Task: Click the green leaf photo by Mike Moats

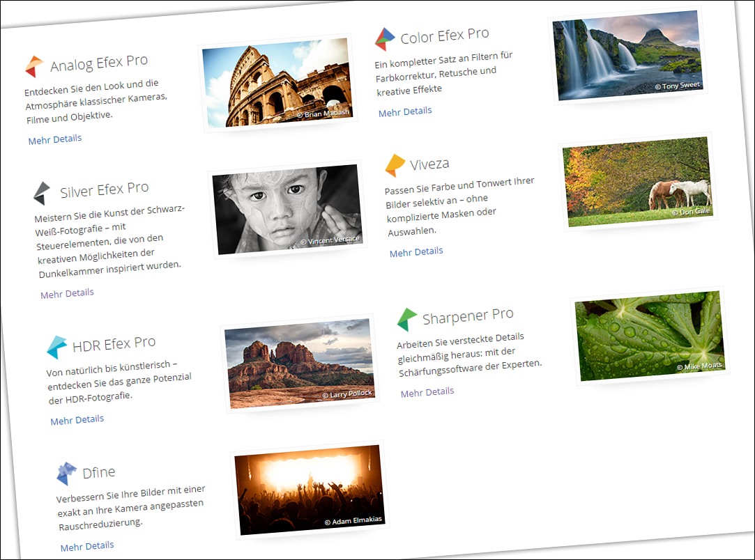Action: pos(650,336)
